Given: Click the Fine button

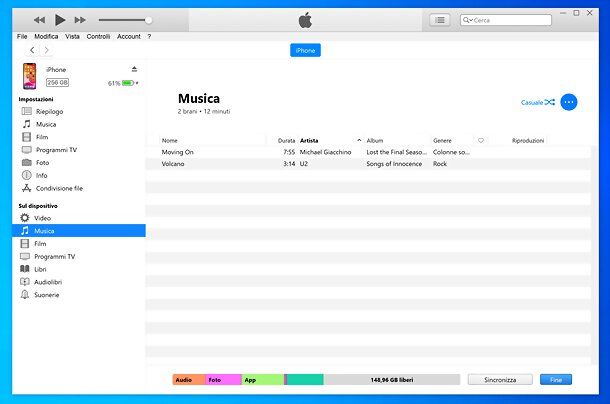Looking at the screenshot, I should point(556,379).
